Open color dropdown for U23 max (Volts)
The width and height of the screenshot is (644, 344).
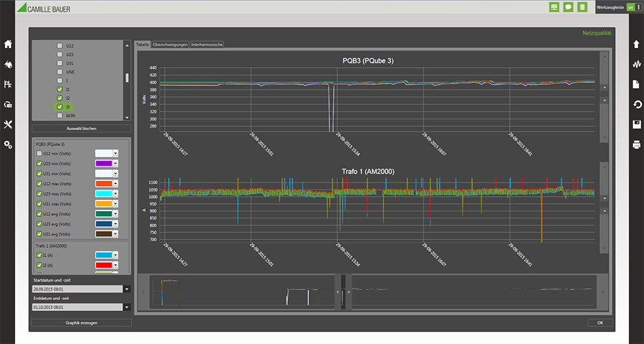116,193
